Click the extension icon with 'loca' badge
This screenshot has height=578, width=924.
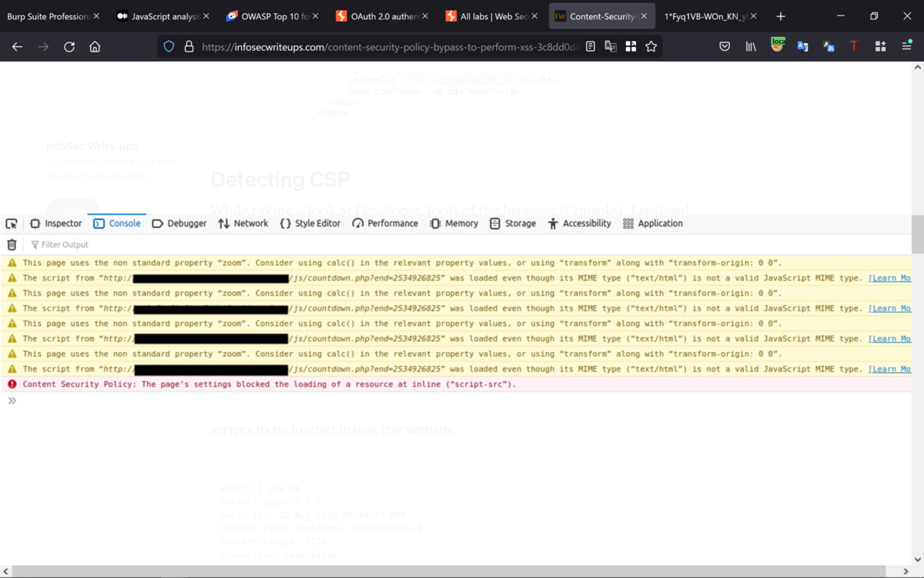click(x=777, y=45)
